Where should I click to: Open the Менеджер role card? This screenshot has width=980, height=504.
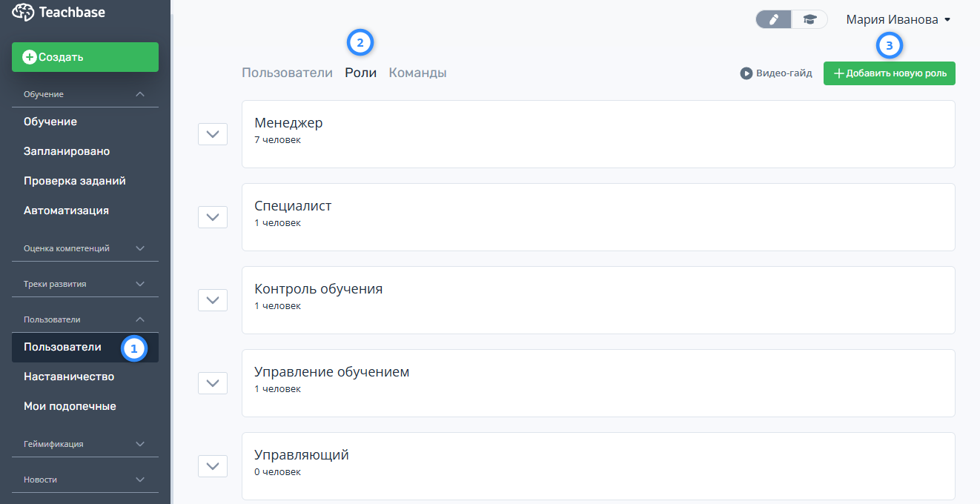point(597,134)
